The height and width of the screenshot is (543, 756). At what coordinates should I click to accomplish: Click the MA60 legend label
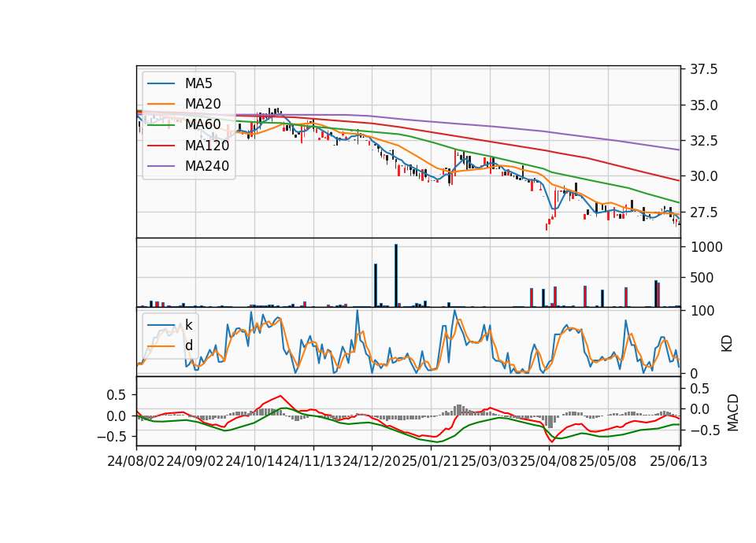[202, 125]
